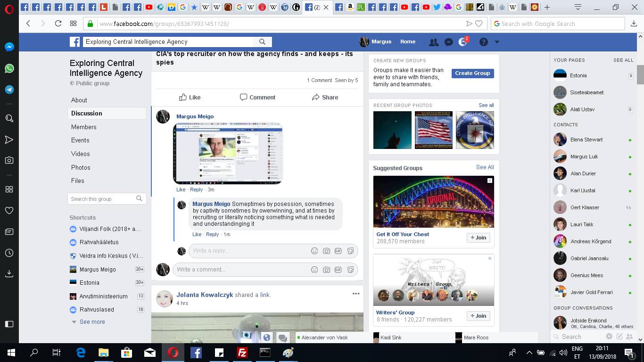Open the Snapshot camera in Opera sidebar
This screenshot has width=644, height=362.
point(9,160)
